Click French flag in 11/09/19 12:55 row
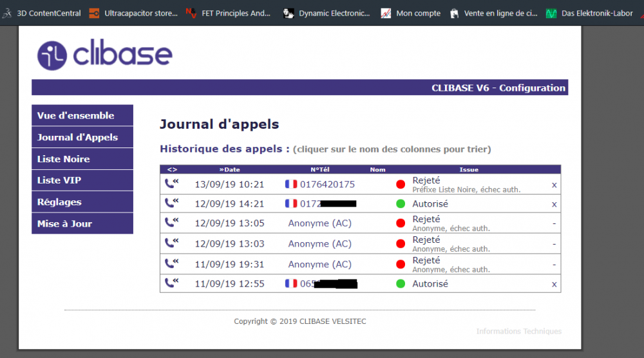Image resolution: width=644 pixels, height=358 pixels. coord(291,283)
